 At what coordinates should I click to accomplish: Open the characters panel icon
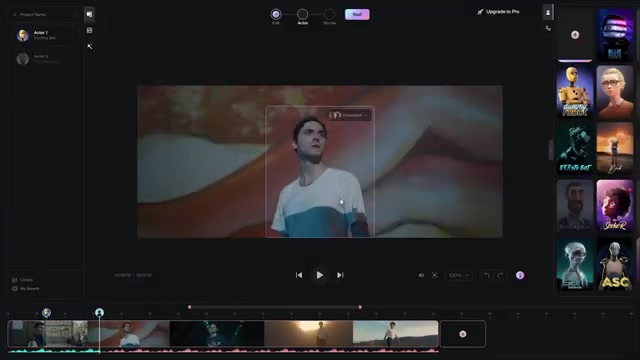(548, 13)
